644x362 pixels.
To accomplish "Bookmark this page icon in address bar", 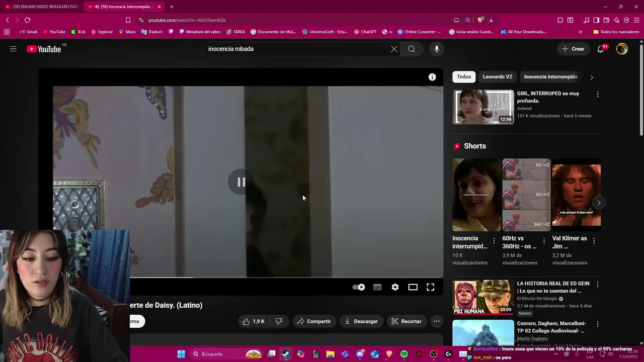I will [x=128, y=20].
